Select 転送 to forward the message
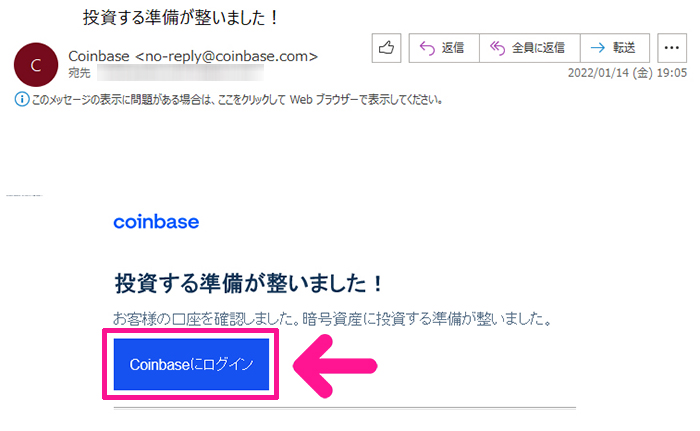 [624, 48]
